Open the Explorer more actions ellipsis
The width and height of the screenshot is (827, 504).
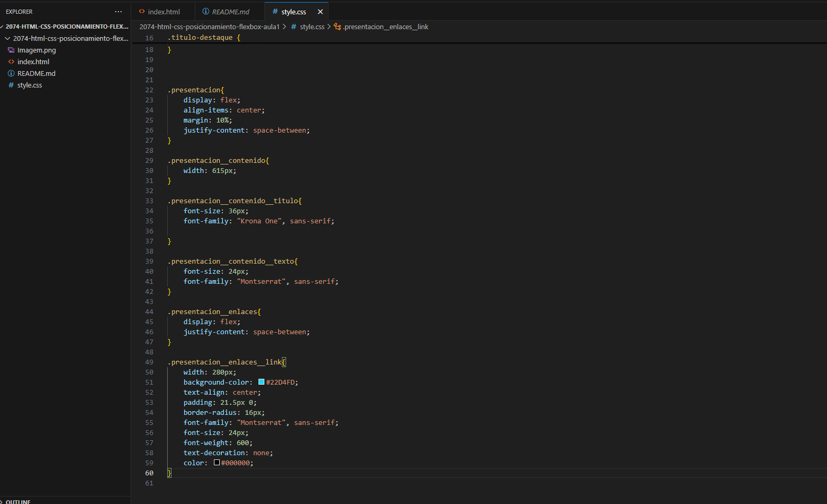click(x=118, y=12)
